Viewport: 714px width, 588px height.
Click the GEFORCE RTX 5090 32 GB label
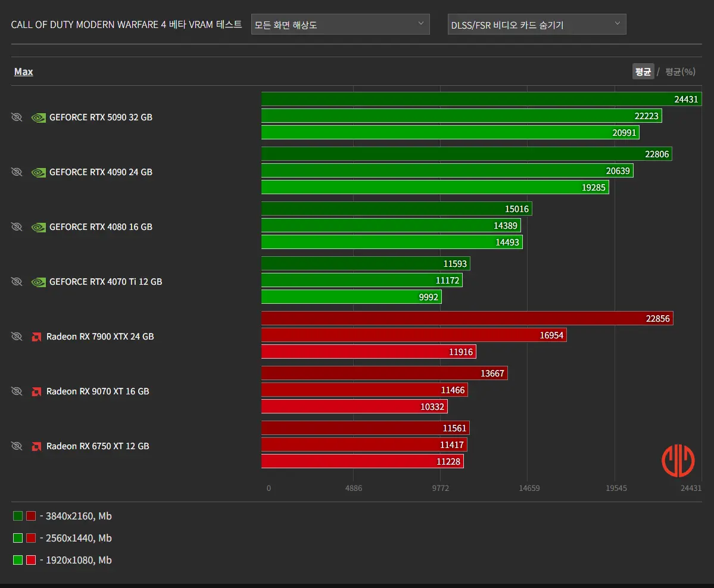(x=101, y=117)
